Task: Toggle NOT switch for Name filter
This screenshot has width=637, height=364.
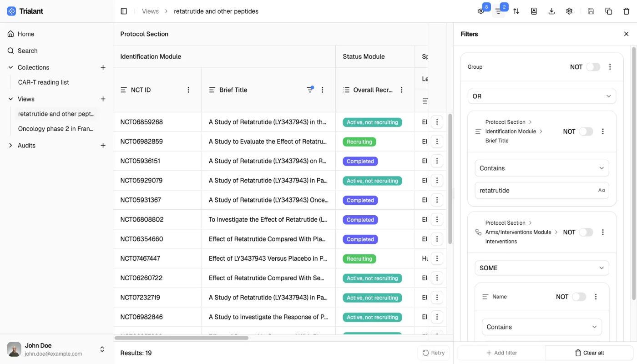Action: coord(579,297)
